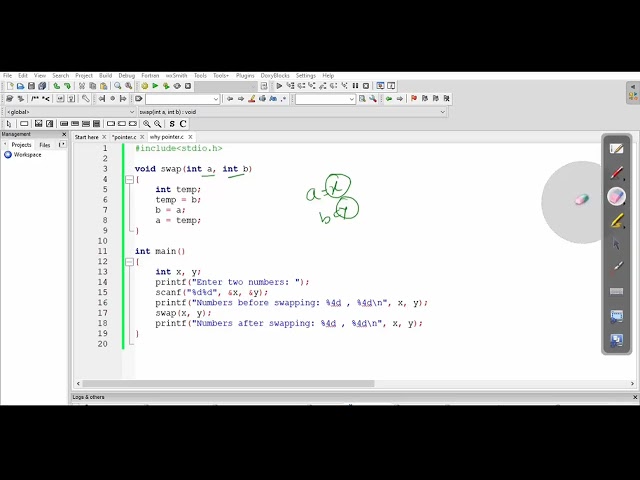Click the Find magnifier icon
The width and height of the screenshot is (640, 480).
(118, 86)
